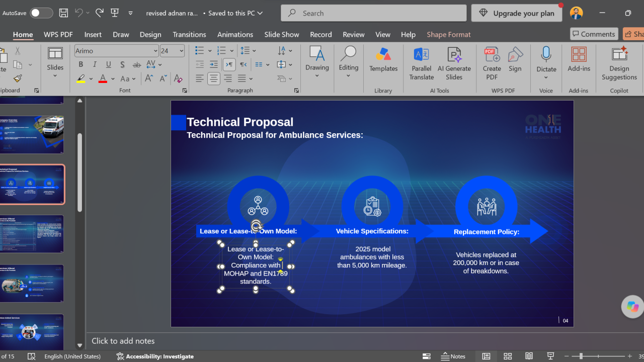The width and height of the screenshot is (644, 362).
Task: Click Accessibility: Investigate in the status bar
Action: coord(155,356)
